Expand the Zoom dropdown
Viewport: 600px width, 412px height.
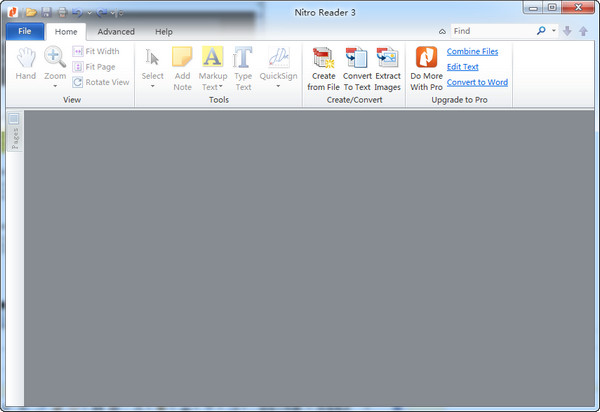55,86
